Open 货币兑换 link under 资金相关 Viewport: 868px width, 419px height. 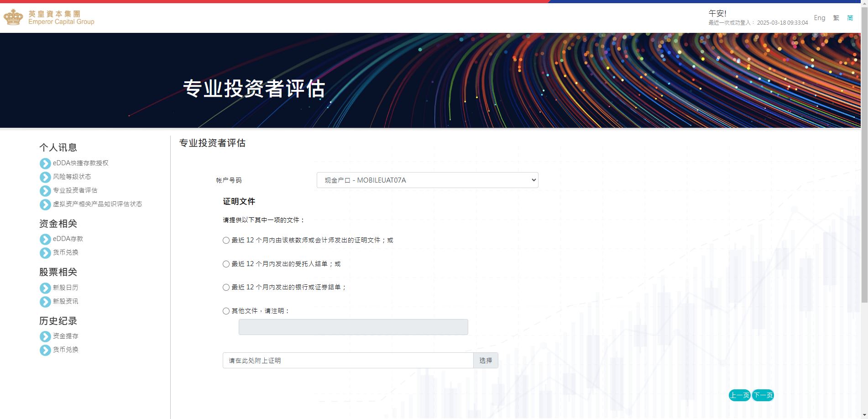pyautogui.click(x=66, y=252)
